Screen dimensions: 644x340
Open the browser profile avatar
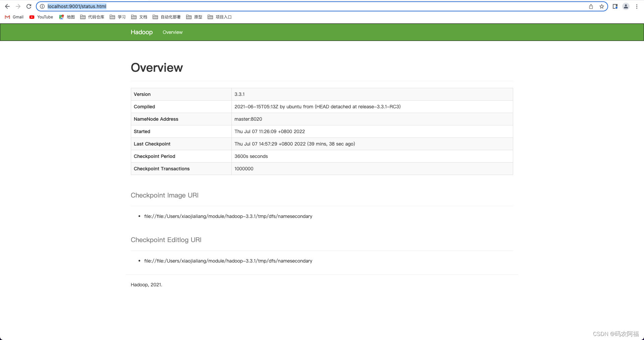pos(626,6)
